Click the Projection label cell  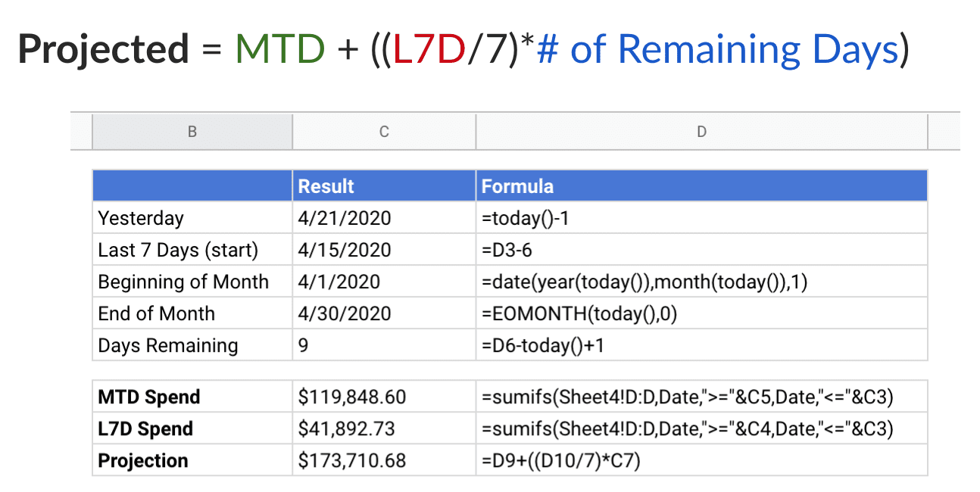192,460
